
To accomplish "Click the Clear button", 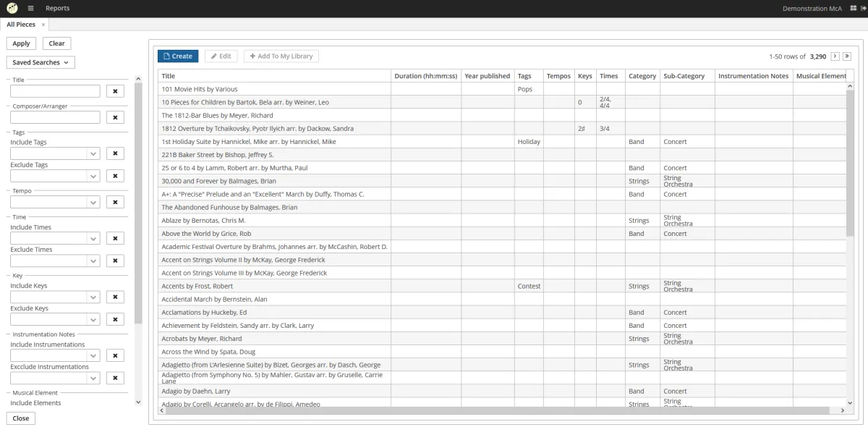I will [x=56, y=43].
